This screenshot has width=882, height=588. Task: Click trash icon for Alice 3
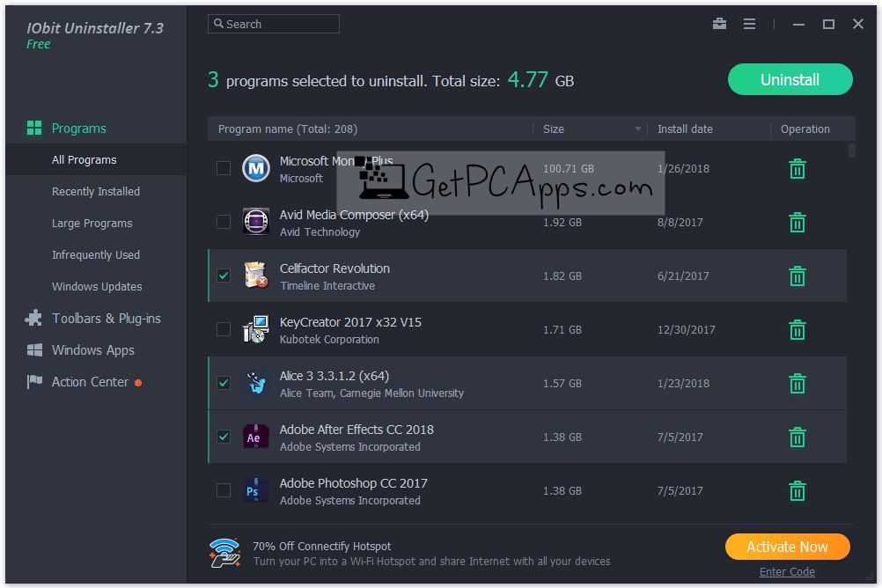click(797, 383)
